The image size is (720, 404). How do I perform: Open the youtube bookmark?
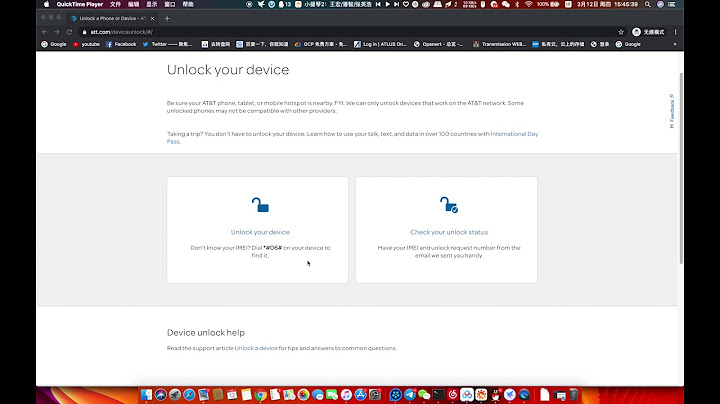86,45
